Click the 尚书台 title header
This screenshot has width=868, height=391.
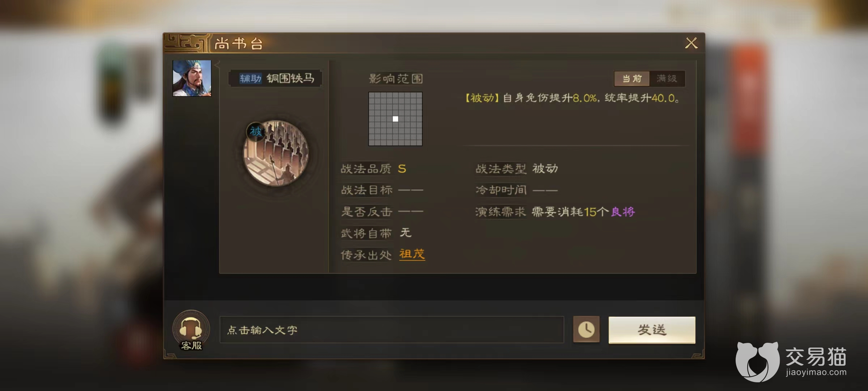pyautogui.click(x=239, y=44)
